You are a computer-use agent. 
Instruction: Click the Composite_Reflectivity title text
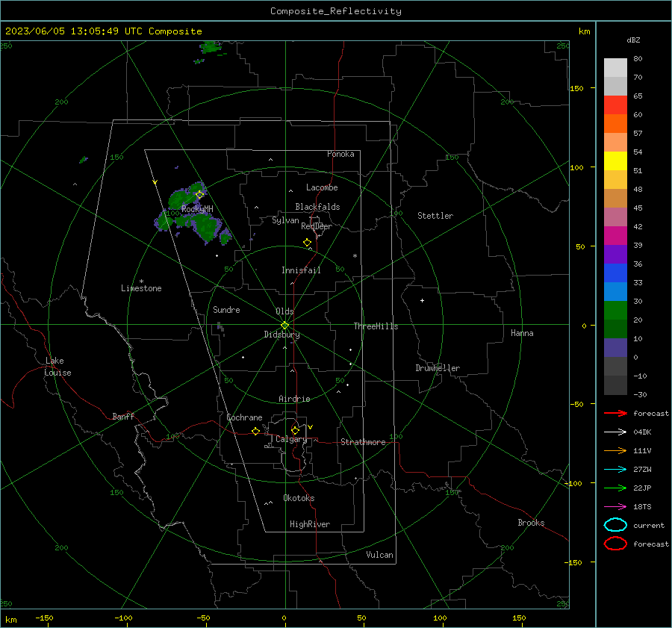335,11
